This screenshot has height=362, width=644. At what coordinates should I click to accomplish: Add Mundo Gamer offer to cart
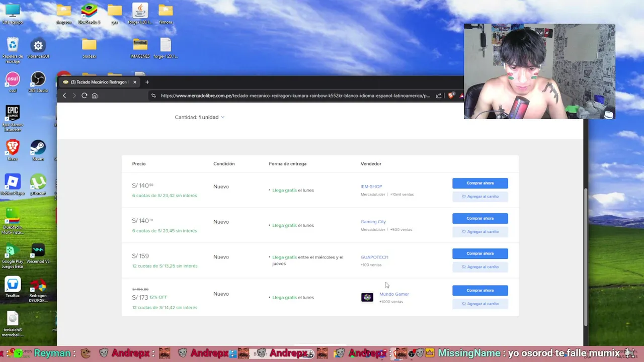click(x=480, y=304)
